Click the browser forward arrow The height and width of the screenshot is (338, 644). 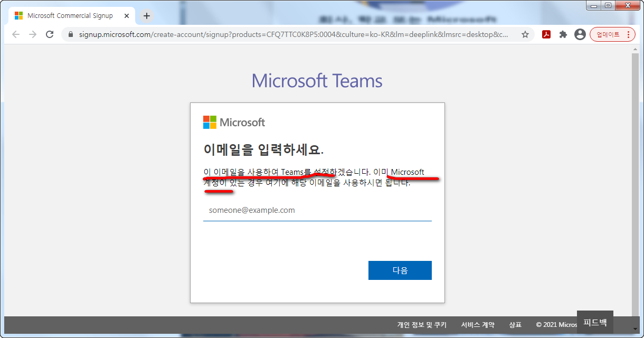tap(33, 34)
